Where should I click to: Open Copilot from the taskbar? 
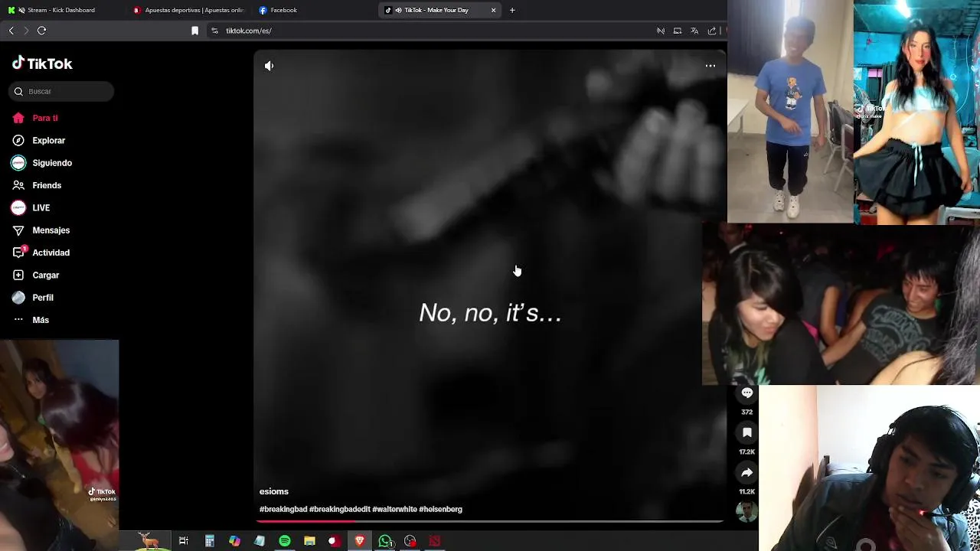(x=234, y=541)
